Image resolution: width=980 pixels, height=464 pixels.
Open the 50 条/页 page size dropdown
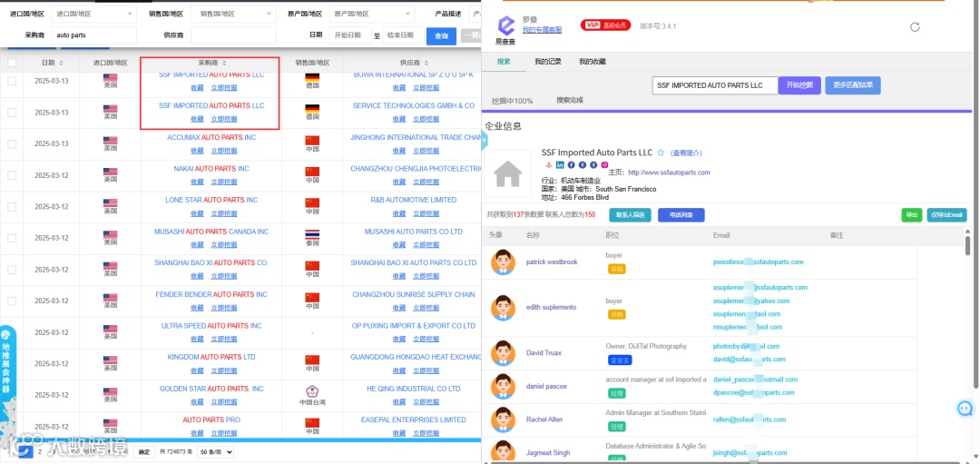[x=216, y=451]
